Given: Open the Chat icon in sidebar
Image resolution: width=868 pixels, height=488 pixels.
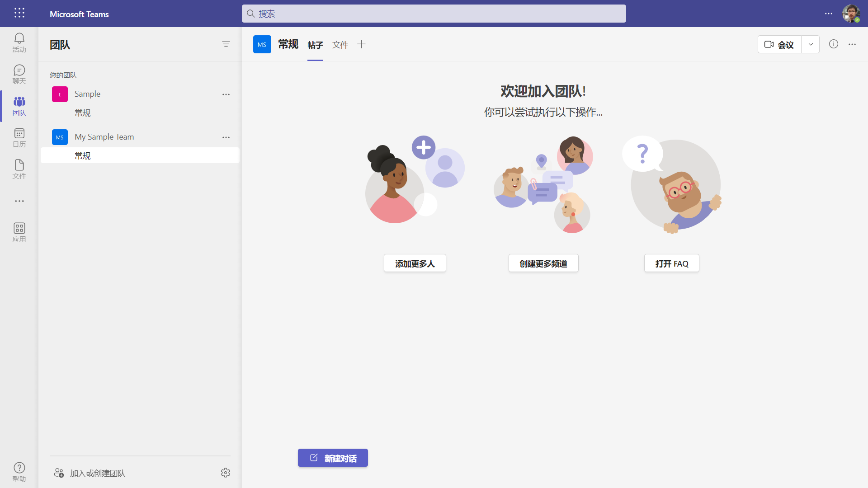Looking at the screenshot, I should click(19, 74).
